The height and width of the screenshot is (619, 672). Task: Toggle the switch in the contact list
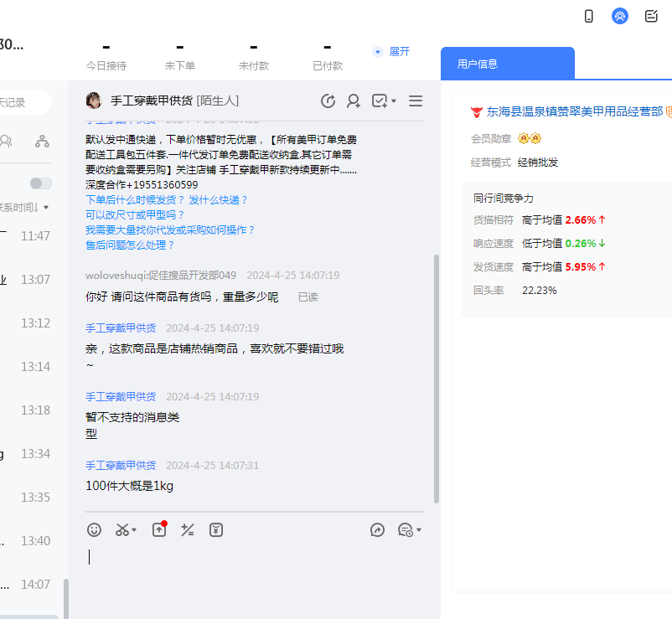click(40, 183)
